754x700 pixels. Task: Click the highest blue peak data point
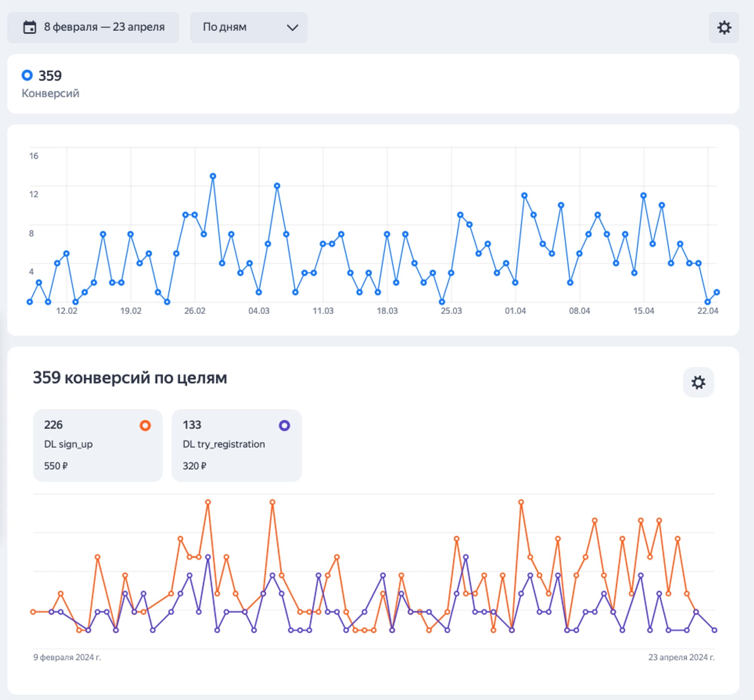[213, 176]
